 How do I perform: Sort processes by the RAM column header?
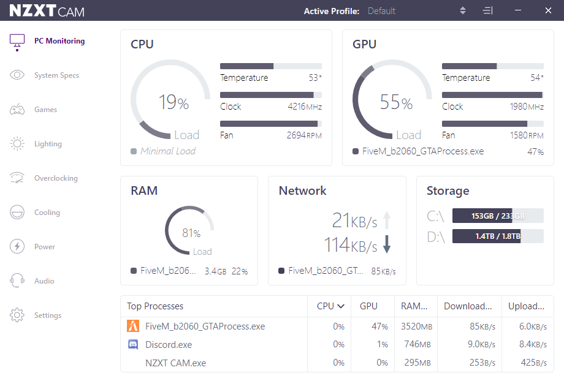[x=414, y=306]
